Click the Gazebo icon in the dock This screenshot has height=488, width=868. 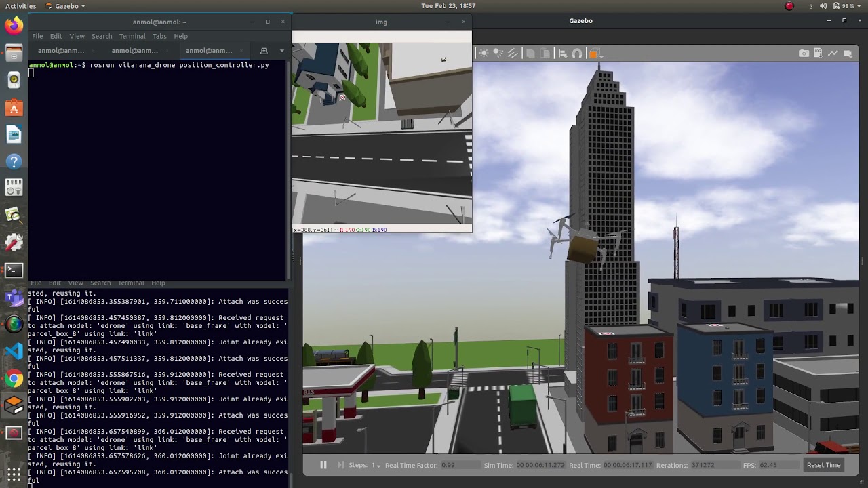14,405
